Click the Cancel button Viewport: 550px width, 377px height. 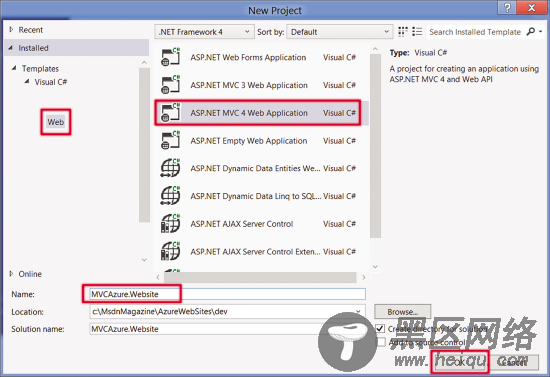[x=513, y=362]
